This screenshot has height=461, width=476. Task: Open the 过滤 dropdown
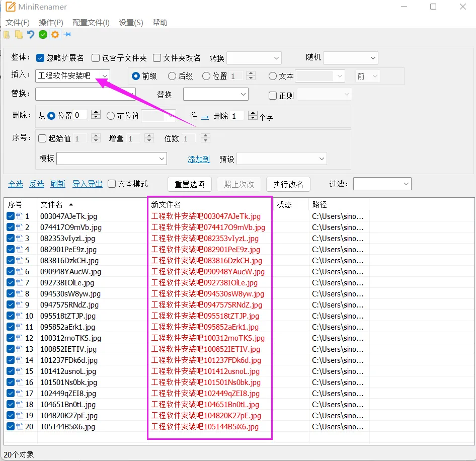382,184
